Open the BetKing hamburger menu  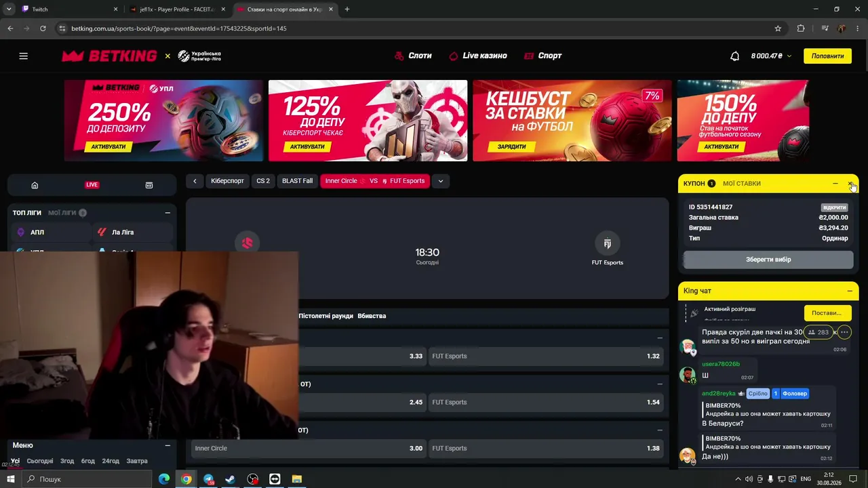coord(24,56)
